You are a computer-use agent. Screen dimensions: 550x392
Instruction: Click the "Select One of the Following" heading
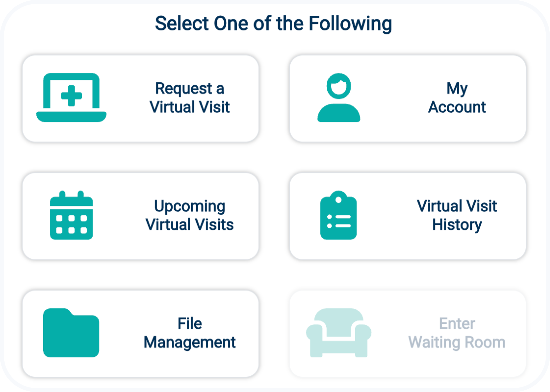click(273, 24)
